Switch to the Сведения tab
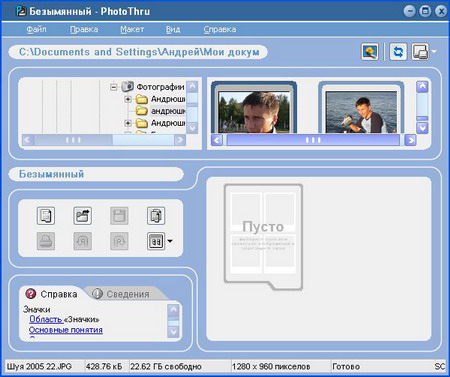450x377 pixels. click(122, 294)
